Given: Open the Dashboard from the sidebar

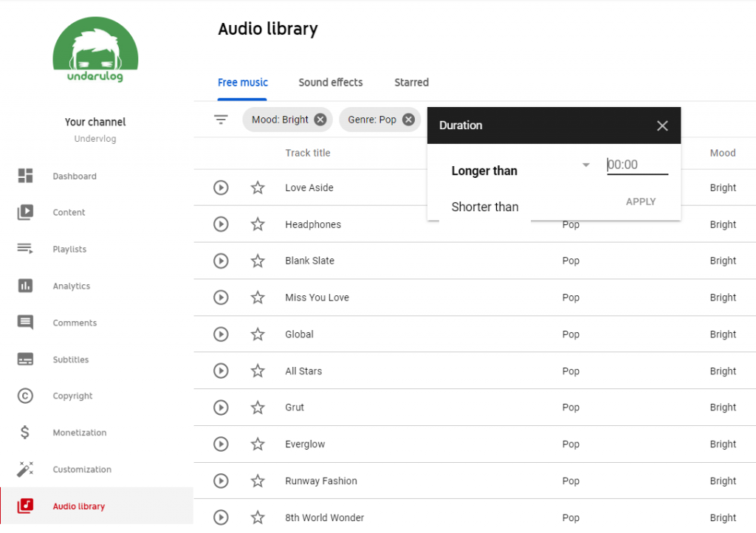Looking at the screenshot, I should 75,176.
